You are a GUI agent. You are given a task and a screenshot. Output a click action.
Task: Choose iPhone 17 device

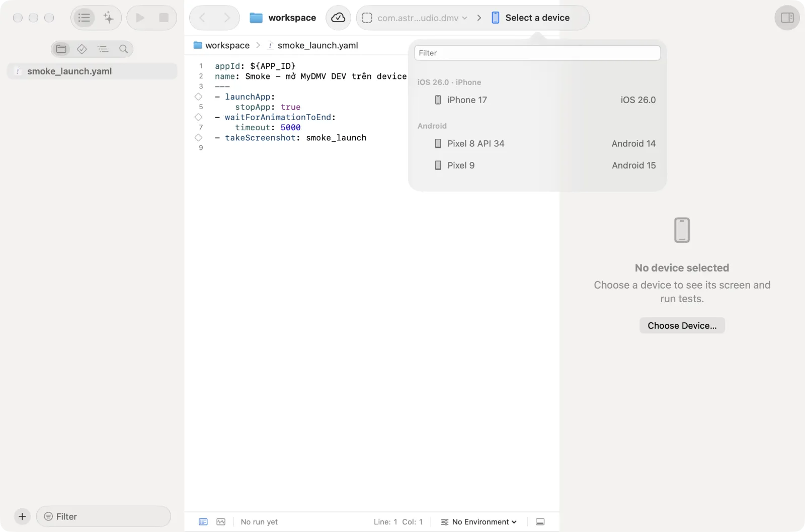(x=537, y=100)
